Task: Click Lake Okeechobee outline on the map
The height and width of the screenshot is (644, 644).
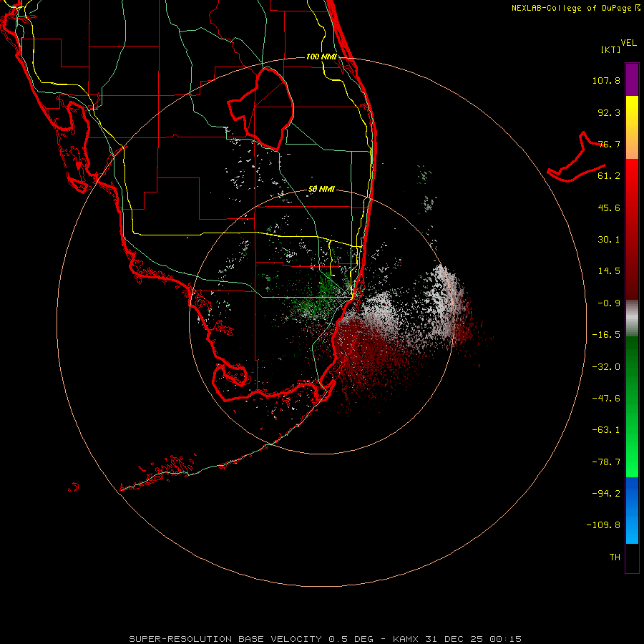Action: (x=261, y=109)
